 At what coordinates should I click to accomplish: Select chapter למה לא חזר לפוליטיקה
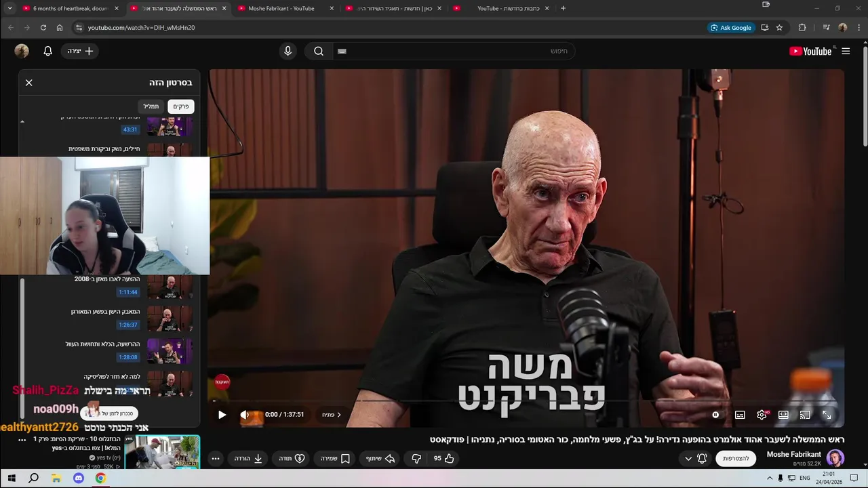(x=112, y=376)
